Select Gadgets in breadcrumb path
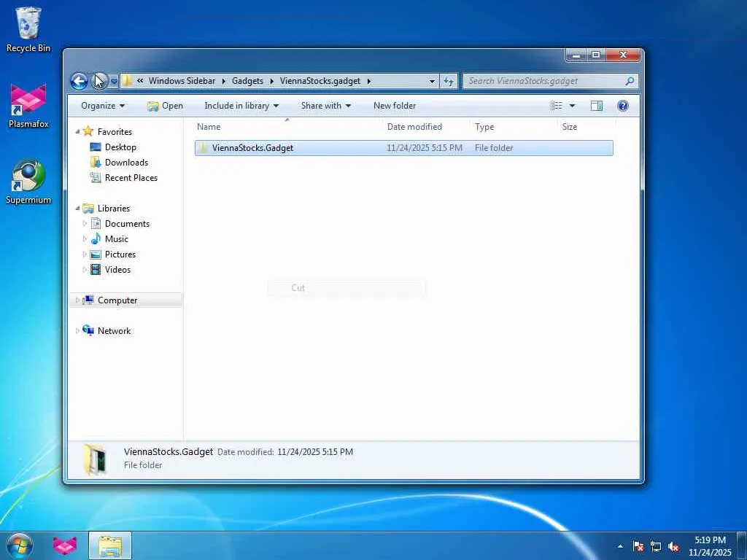Screen dimensions: 747x560 pos(247,81)
